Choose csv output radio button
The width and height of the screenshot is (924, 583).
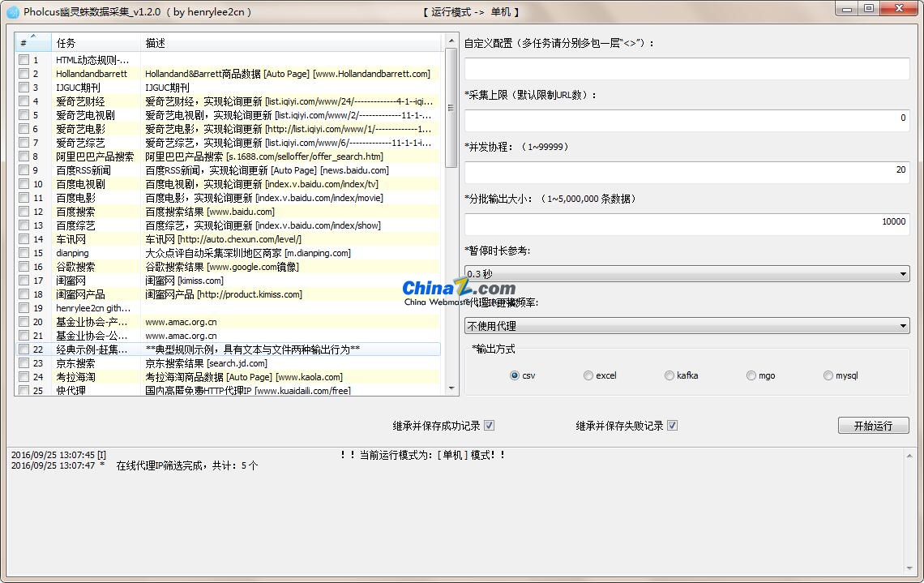[x=515, y=375]
